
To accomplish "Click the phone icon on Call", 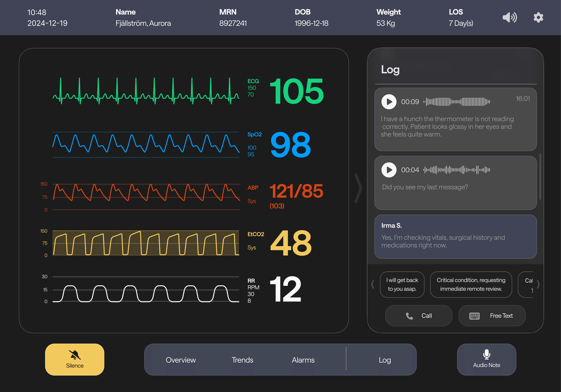I will 409,316.
